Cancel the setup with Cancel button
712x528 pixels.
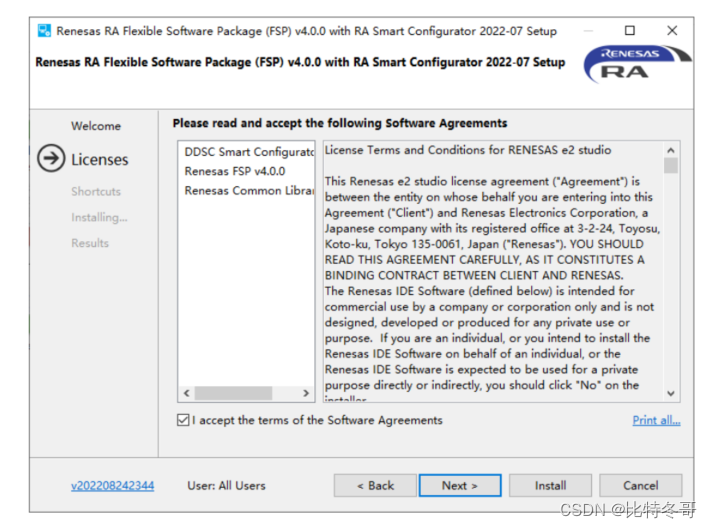(640, 485)
